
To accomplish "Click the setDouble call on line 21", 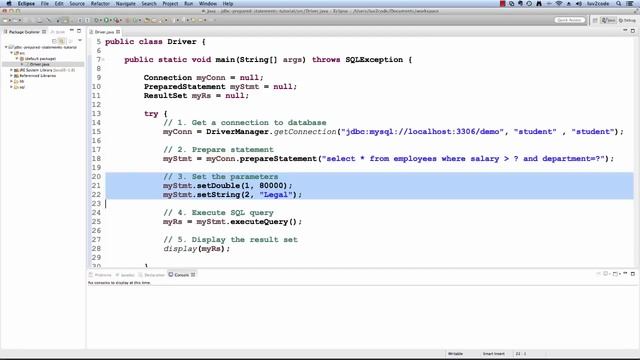I will click(x=228, y=186).
